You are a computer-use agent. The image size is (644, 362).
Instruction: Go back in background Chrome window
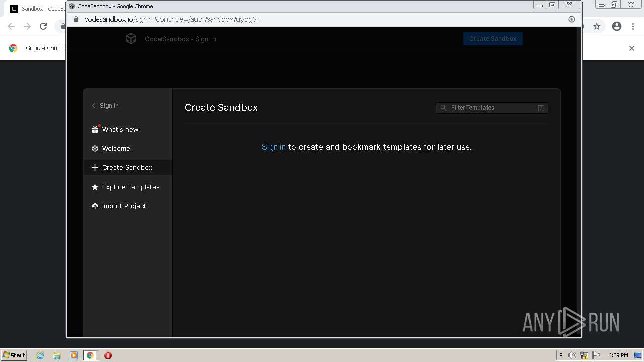(11, 26)
